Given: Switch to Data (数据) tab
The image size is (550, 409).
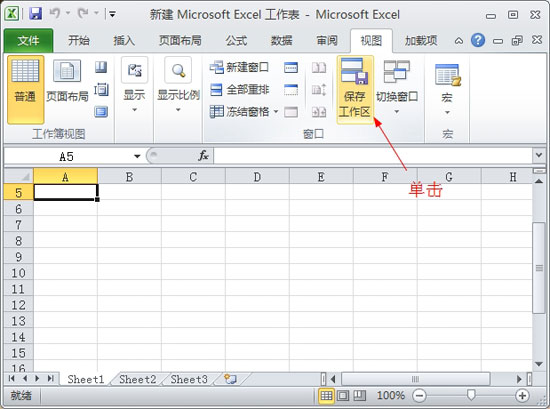Looking at the screenshot, I should point(282,41).
